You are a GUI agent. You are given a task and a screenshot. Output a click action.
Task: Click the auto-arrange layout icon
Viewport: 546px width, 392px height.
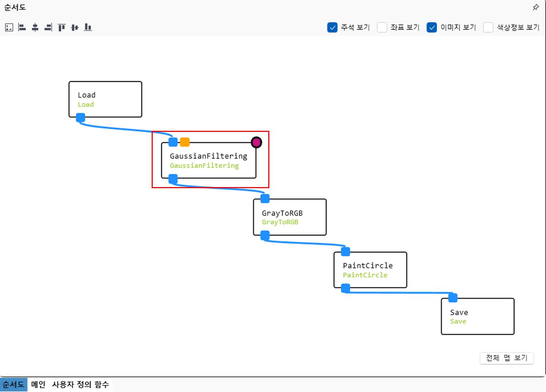[x=9, y=27]
